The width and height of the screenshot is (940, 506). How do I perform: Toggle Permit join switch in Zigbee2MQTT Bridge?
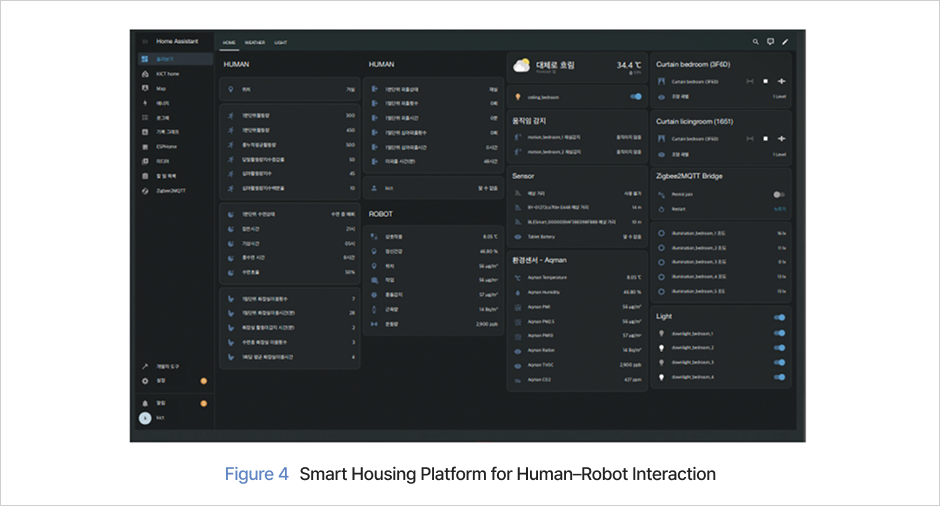(x=779, y=194)
